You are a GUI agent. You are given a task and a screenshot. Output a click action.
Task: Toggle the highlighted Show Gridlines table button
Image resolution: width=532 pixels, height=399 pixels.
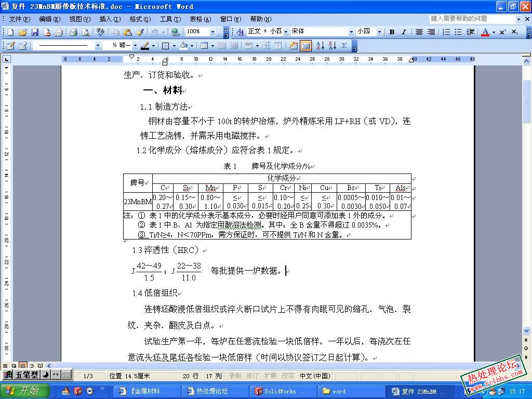pos(305,46)
